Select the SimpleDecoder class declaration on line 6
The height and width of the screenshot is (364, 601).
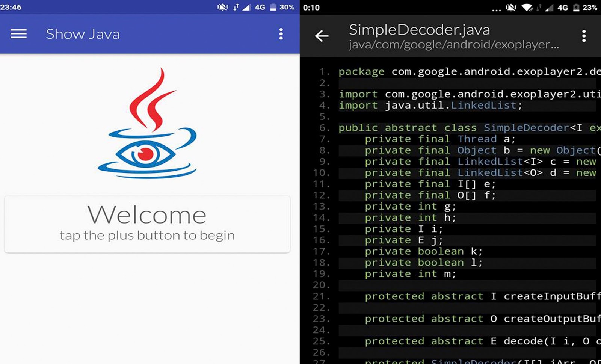(x=451, y=128)
